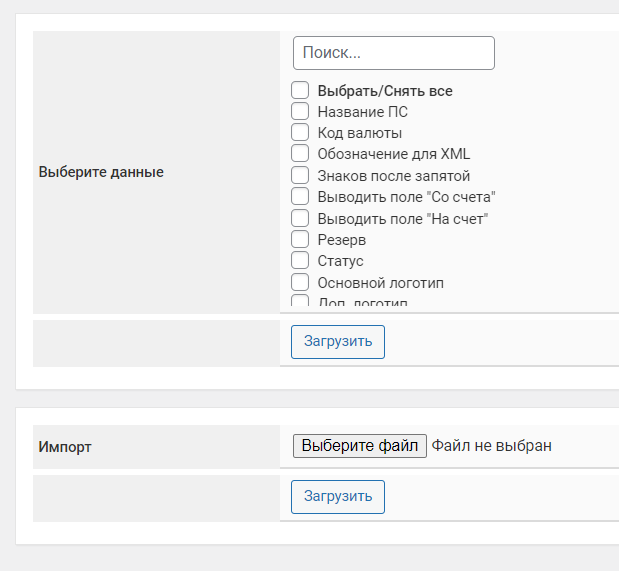Click the "Импорт" row label
The image size is (619, 571).
pyautogui.click(x=65, y=447)
